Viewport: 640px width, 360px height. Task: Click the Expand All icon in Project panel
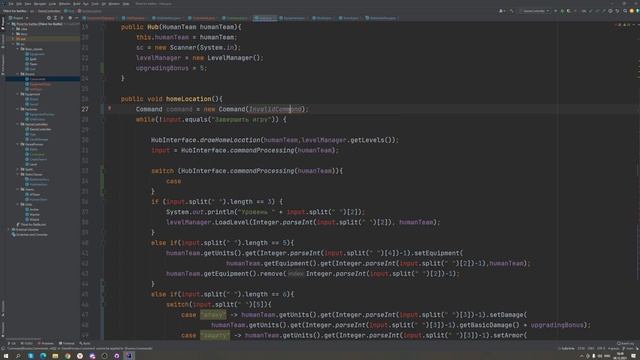55,18
